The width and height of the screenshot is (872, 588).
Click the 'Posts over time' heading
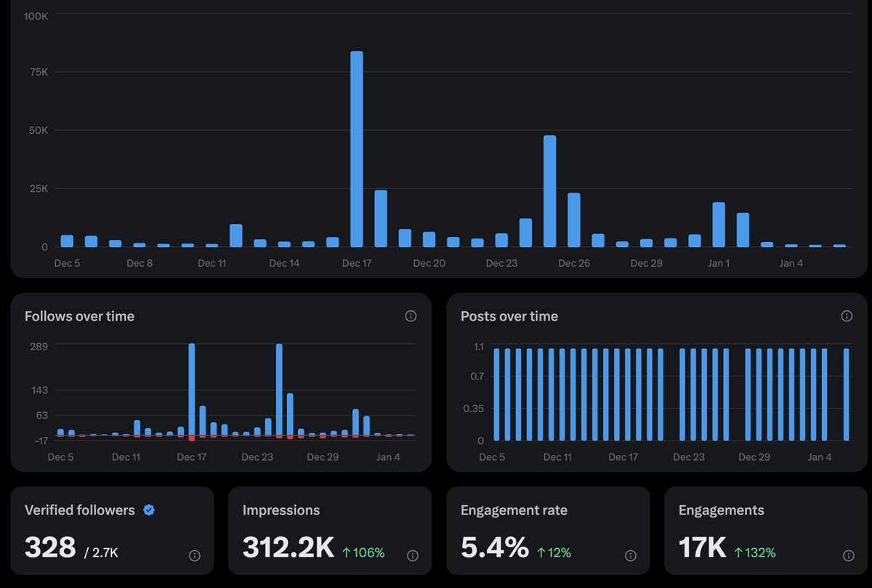tap(509, 316)
